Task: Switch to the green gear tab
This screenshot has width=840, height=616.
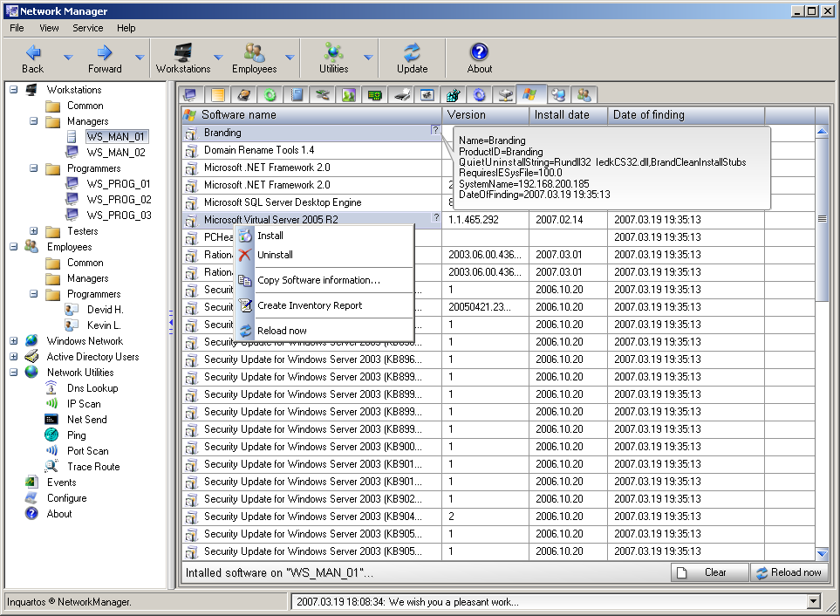Action: [270, 95]
